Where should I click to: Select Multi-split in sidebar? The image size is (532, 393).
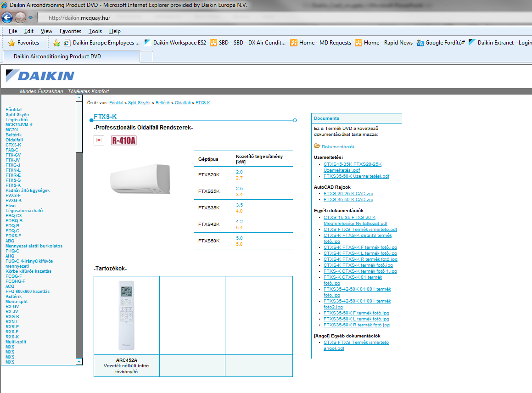(16, 342)
